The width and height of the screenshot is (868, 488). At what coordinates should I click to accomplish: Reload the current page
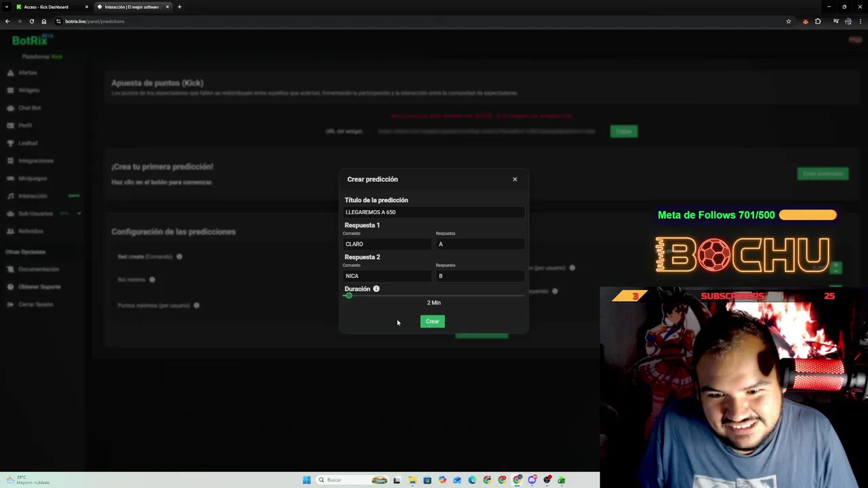point(31,21)
